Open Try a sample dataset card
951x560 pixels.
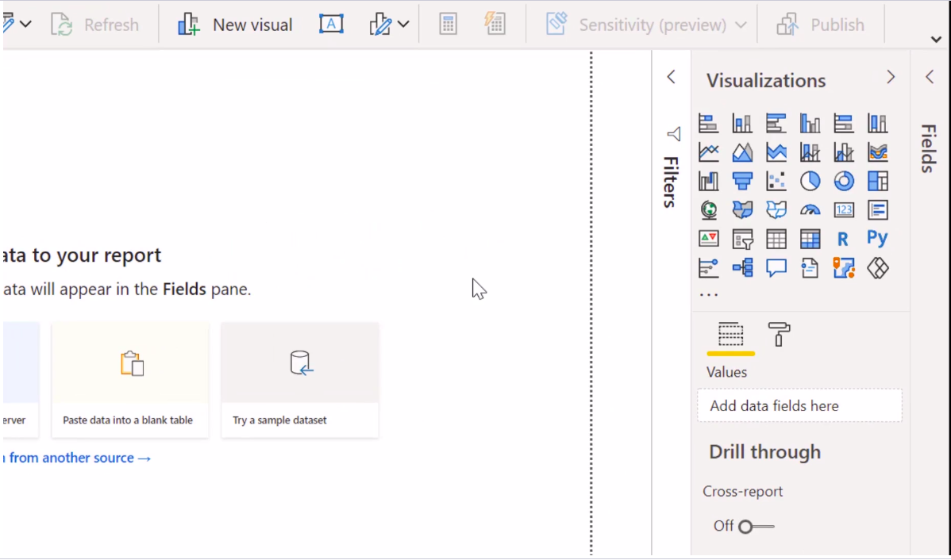tap(299, 380)
